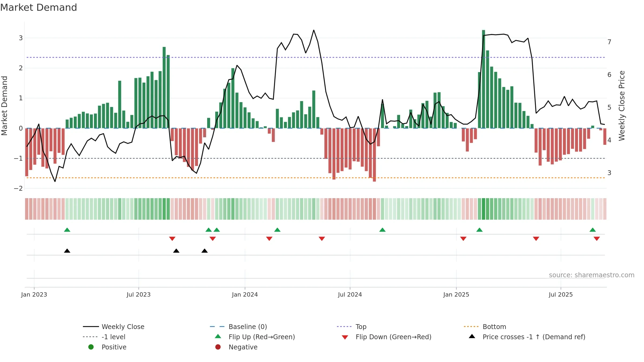This screenshot has width=644, height=362.
Task: Click the Weekly Close Price axis title
Action: point(622,106)
